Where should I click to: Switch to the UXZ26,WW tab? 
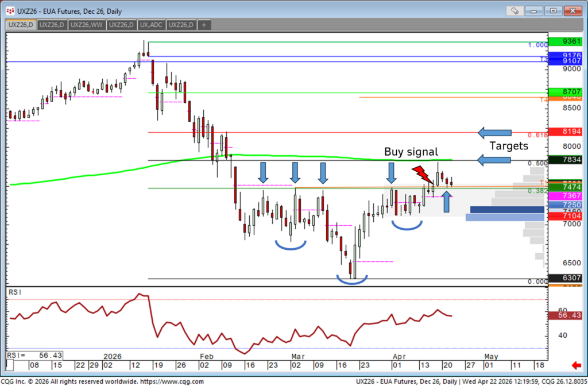[x=86, y=25]
